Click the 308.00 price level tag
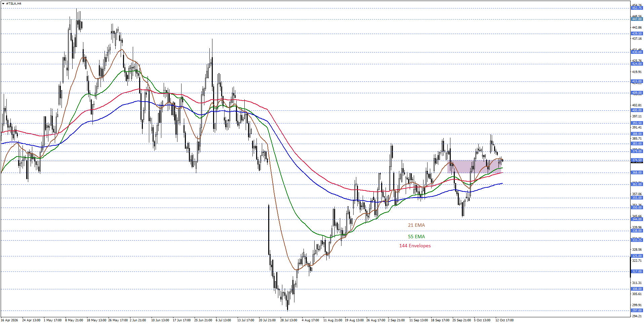644x324 pixels. [637, 289]
